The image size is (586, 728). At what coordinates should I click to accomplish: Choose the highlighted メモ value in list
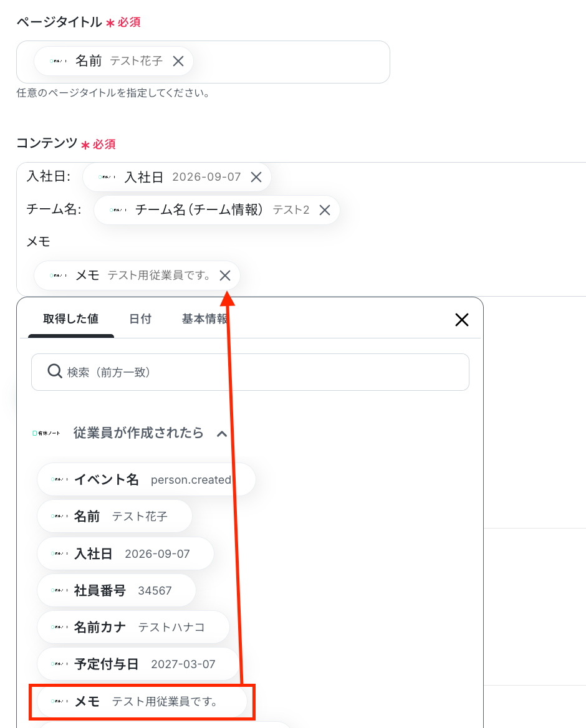point(142,701)
